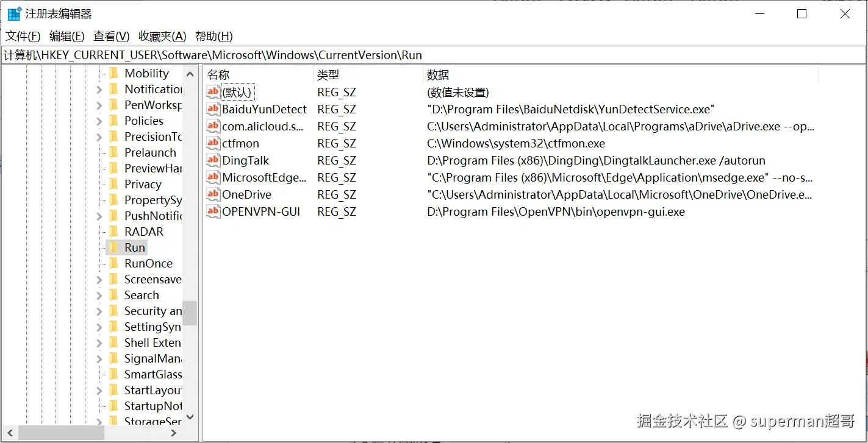The width and height of the screenshot is (868, 443).
Task: Select the string icon of OneDrive value
Action: [x=213, y=194]
